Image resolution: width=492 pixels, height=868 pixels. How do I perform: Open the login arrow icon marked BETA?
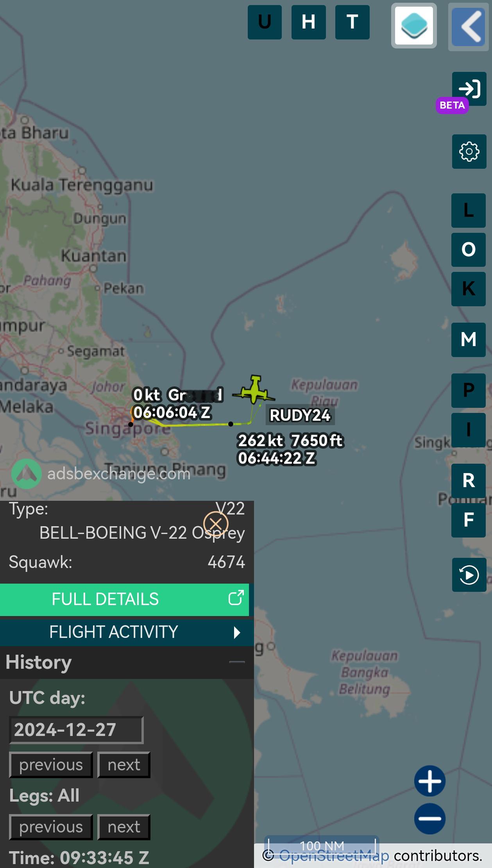click(469, 89)
